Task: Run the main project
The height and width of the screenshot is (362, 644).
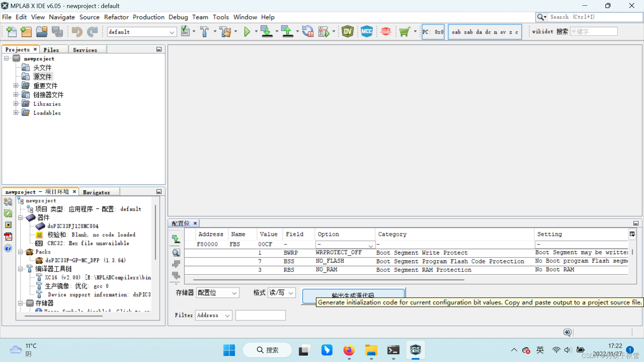Action: (x=248, y=32)
